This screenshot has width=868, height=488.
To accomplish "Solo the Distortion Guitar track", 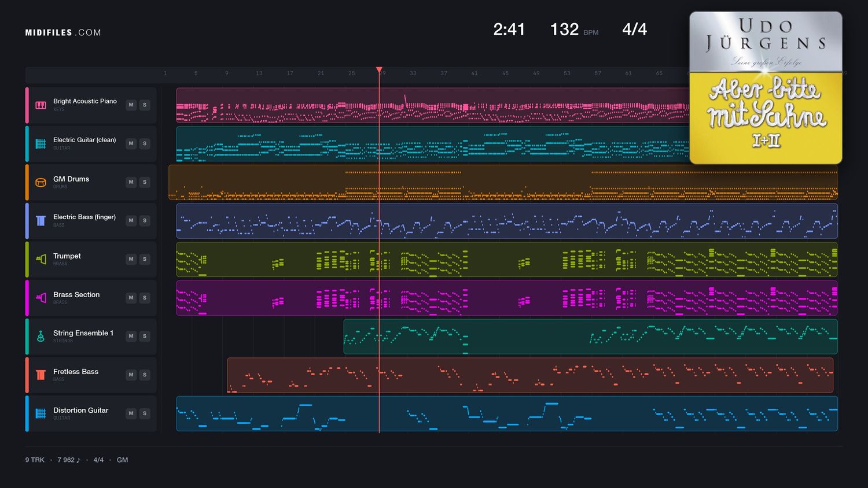I will [145, 413].
